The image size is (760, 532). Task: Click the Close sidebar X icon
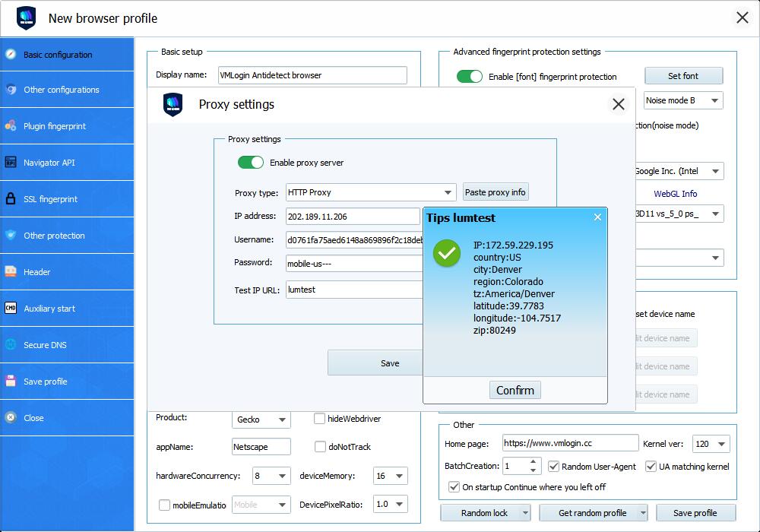pos(11,418)
